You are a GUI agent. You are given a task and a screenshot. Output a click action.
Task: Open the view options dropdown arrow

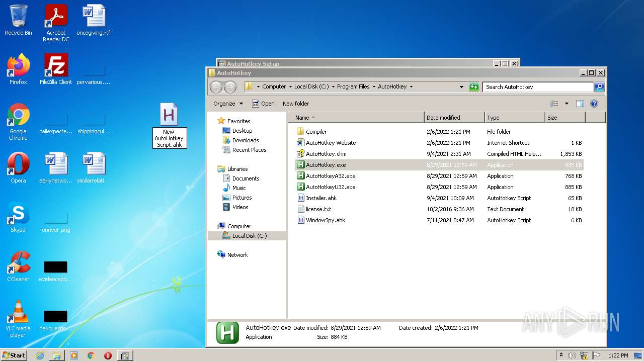(567, 104)
